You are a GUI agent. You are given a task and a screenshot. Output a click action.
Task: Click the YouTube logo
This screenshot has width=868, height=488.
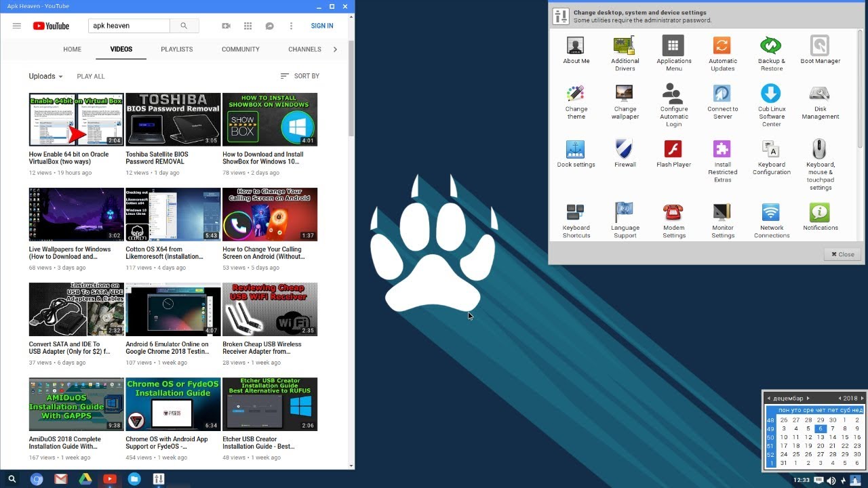pos(51,26)
